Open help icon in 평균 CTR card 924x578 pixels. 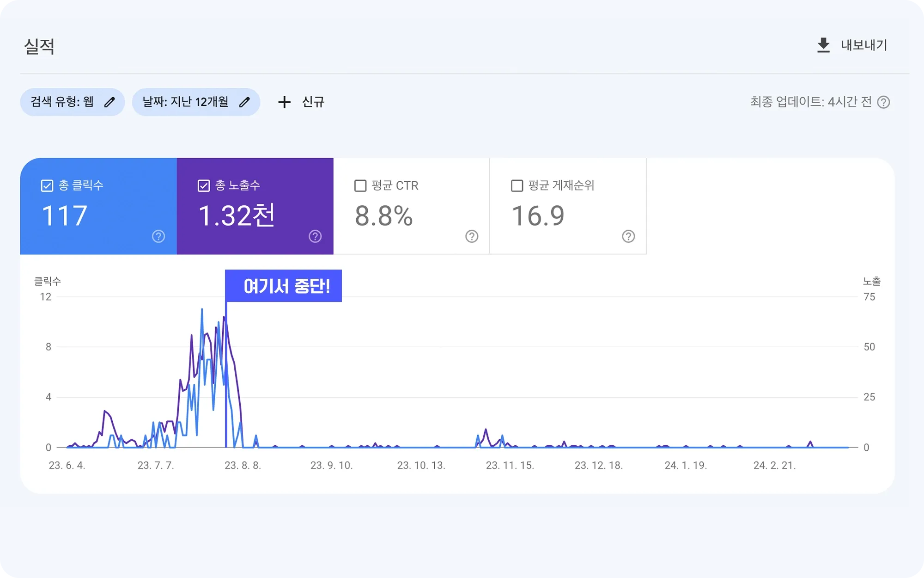click(472, 236)
